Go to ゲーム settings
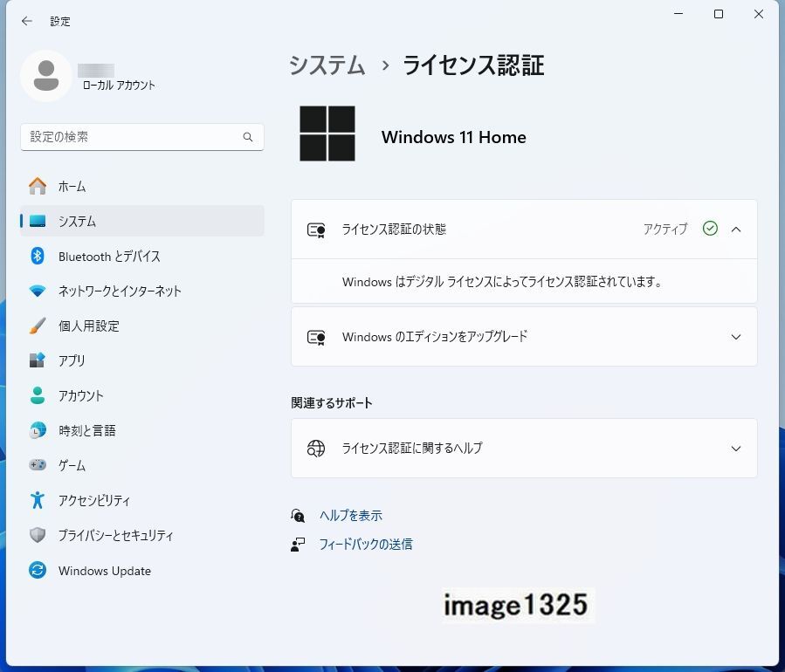Viewport: 785px width, 672px height. (x=142, y=465)
